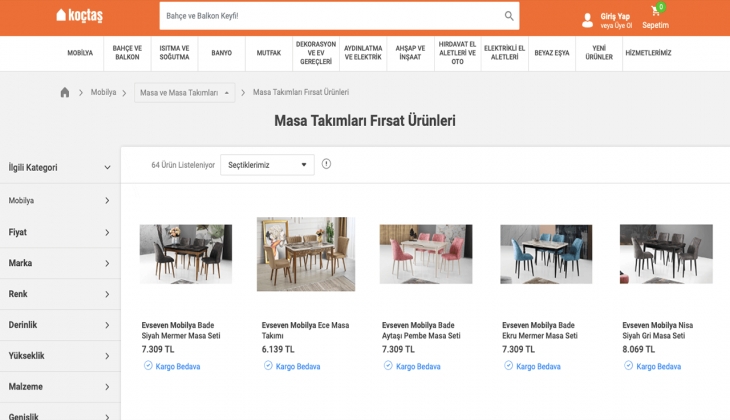
Task: Open the Sepetim shopping cart icon
Action: [x=655, y=12]
